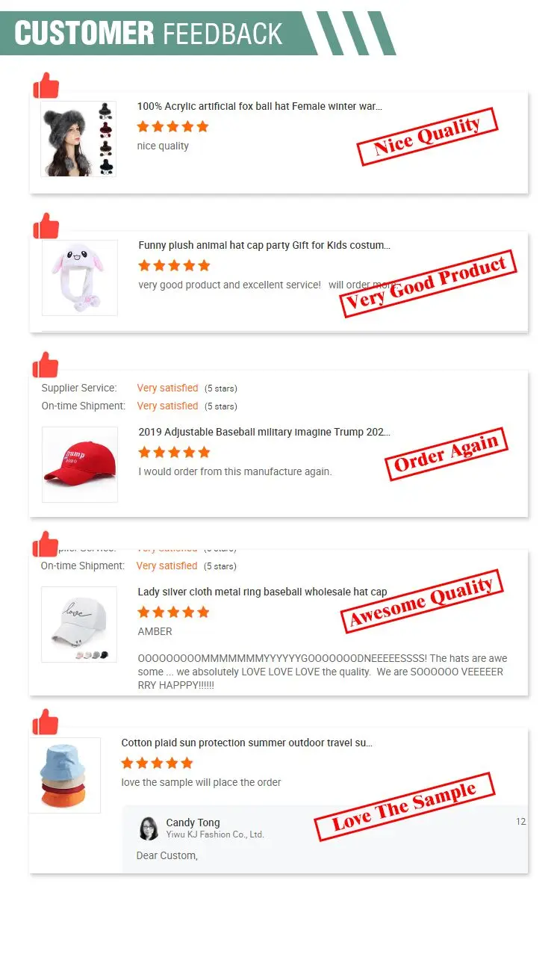The width and height of the screenshot is (560, 954).
Task: Open 'Funny plush animal hat cap' product title
Action: coord(264,246)
